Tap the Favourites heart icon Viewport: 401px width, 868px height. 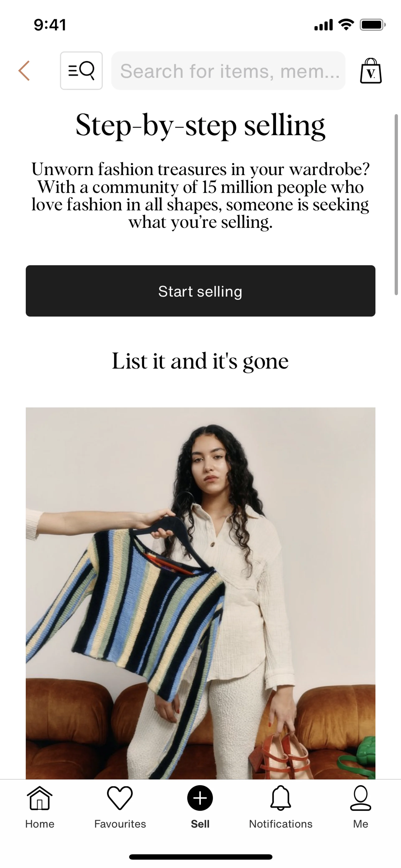tap(120, 798)
